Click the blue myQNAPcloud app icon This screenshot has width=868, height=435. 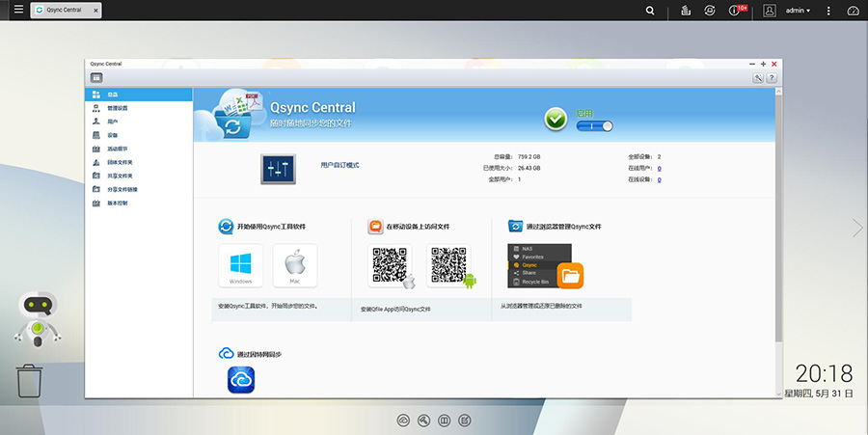tap(240, 380)
